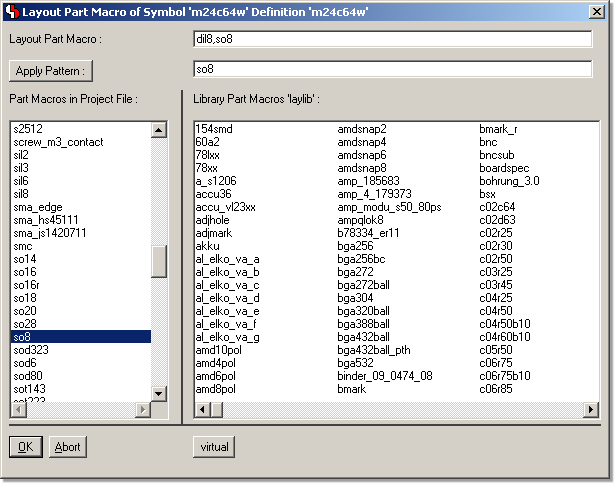This screenshot has width=615, height=484.
Task: Select bga272ball in the library macros list
Action: click(363, 285)
